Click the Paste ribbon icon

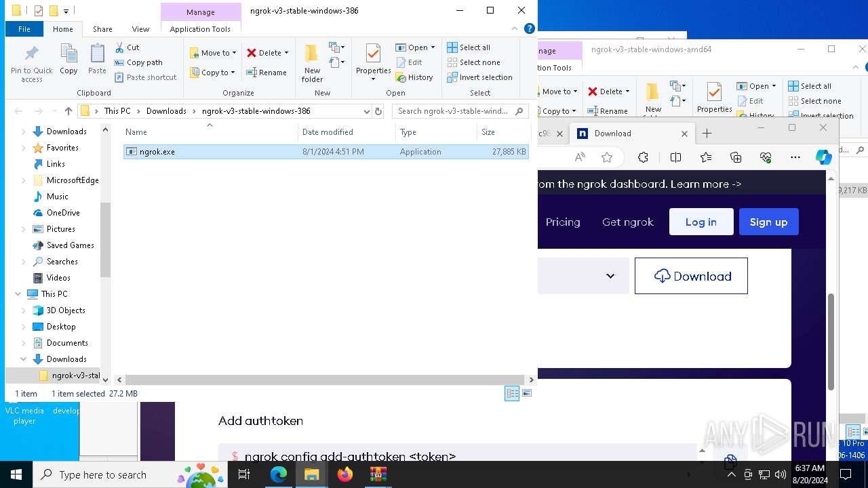pos(97,60)
